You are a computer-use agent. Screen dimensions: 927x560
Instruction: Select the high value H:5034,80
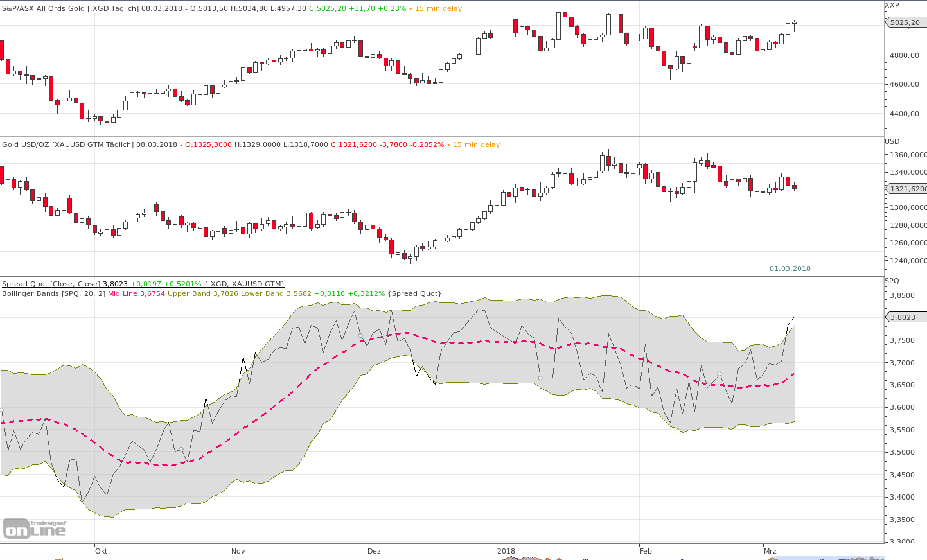249,8
